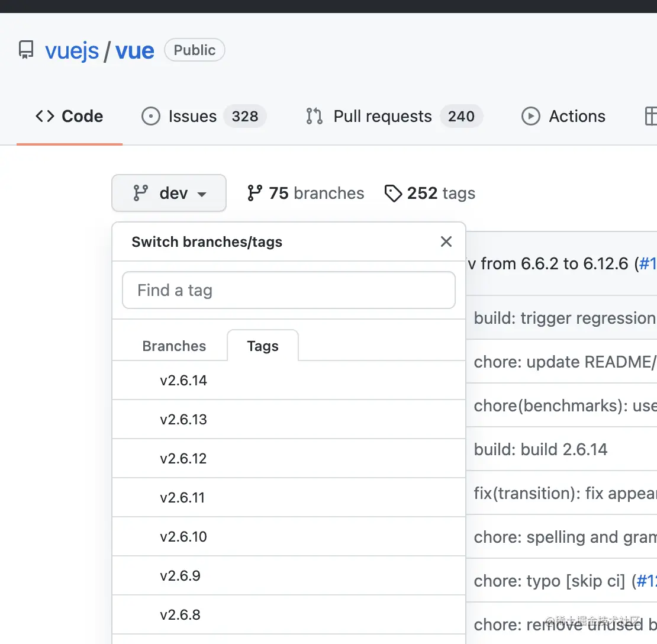Click the Public visibility badge
Image resolution: width=657 pixels, height=644 pixels.
(x=194, y=50)
